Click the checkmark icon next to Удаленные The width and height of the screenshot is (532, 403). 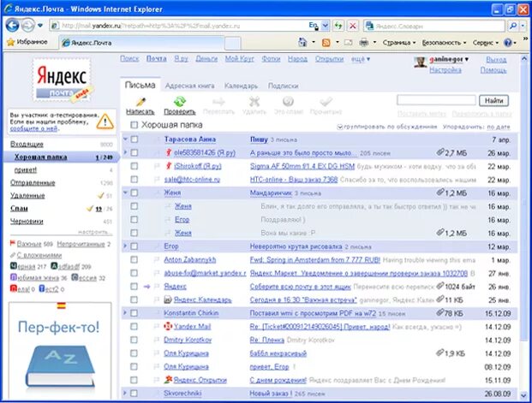100,196
